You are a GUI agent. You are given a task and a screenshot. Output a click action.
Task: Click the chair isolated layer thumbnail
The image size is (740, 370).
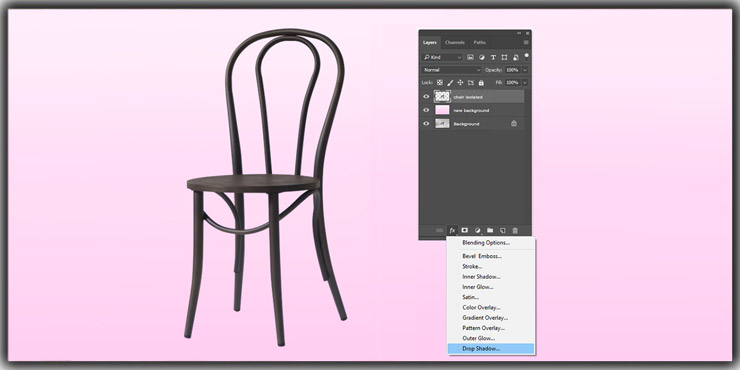point(442,97)
